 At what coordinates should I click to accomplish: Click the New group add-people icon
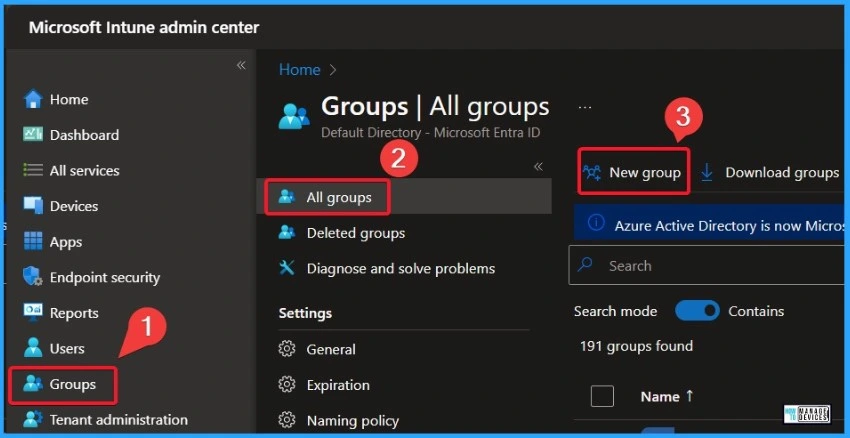[592, 172]
